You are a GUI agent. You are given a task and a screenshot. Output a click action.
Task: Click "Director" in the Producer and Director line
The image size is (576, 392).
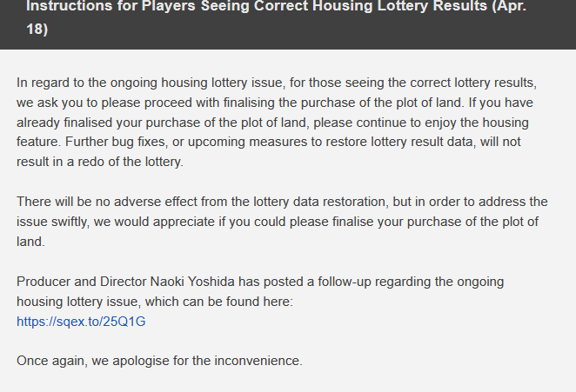pos(124,282)
